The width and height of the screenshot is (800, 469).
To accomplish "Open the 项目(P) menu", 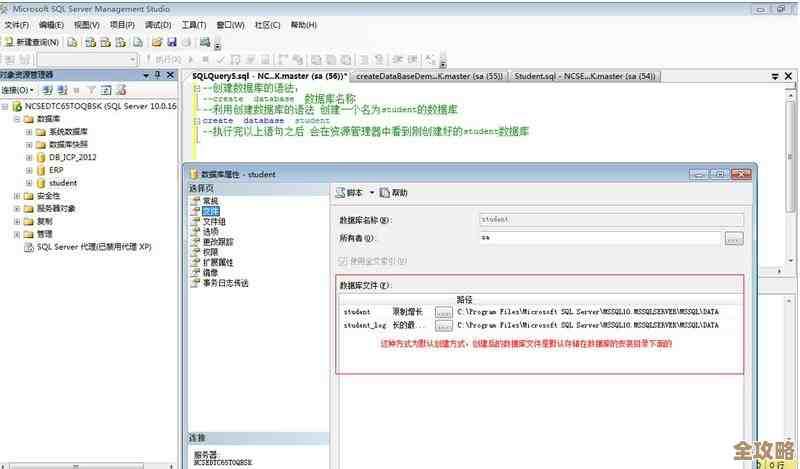I will tap(122, 24).
